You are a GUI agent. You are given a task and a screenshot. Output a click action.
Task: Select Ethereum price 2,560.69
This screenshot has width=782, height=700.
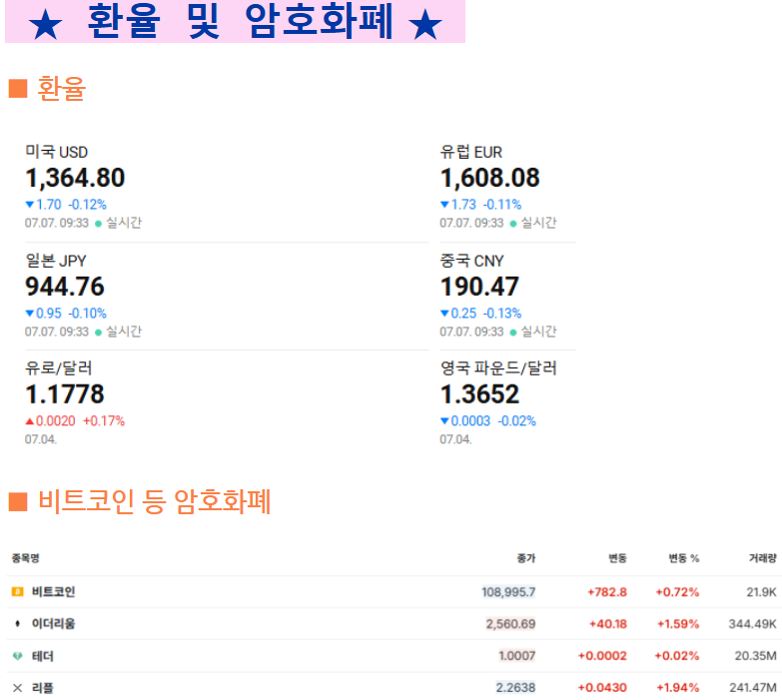click(x=510, y=624)
